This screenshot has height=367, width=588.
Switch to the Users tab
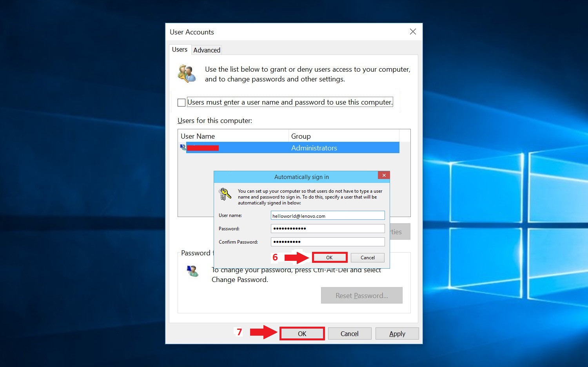(180, 49)
